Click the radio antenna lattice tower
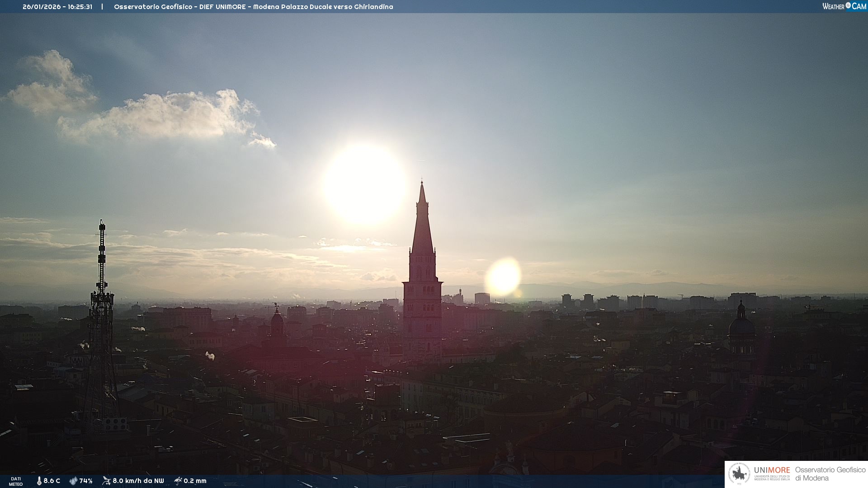The width and height of the screenshot is (868, 488). click(101, 316)
